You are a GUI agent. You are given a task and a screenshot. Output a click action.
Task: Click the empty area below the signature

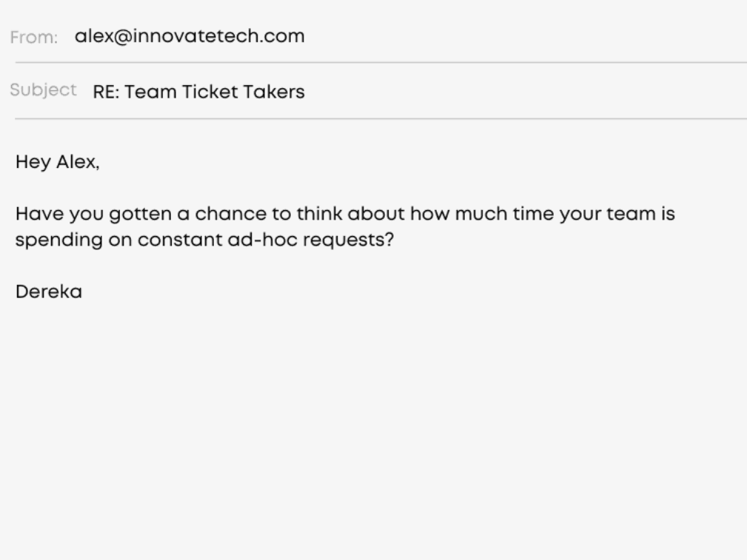coord(373,428)
